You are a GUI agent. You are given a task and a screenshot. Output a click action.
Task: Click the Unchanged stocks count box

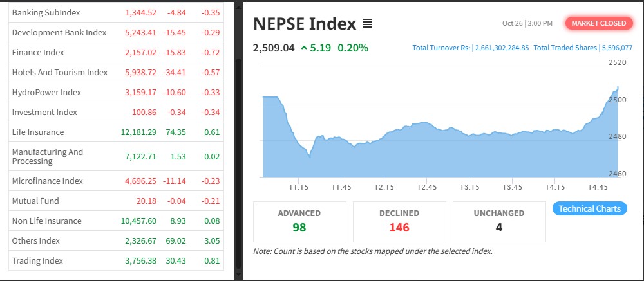click(499, 221)
